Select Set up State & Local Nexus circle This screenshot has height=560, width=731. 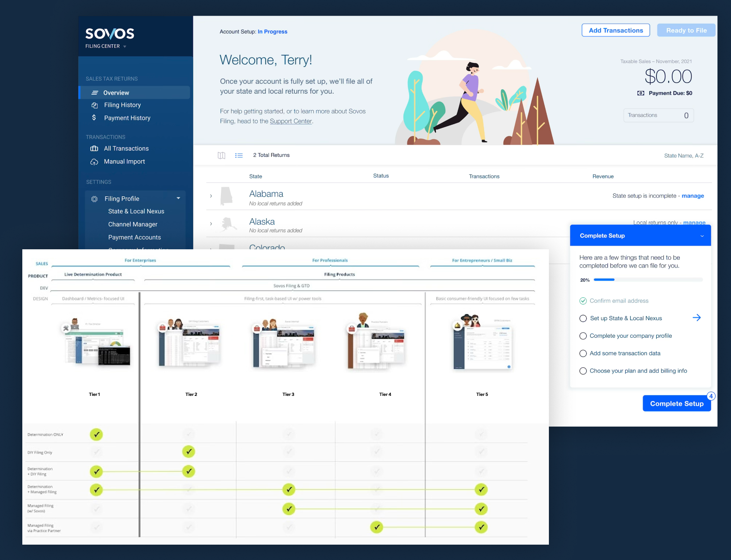583,318
